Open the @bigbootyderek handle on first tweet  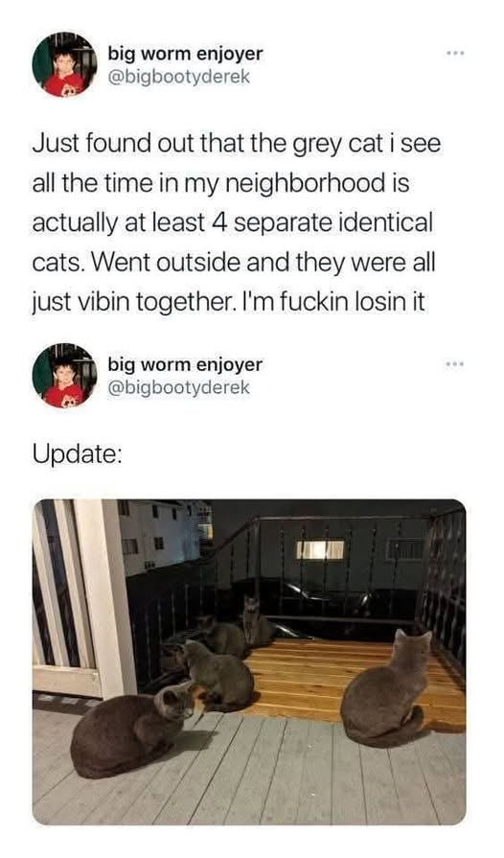[x=179, y=77]
